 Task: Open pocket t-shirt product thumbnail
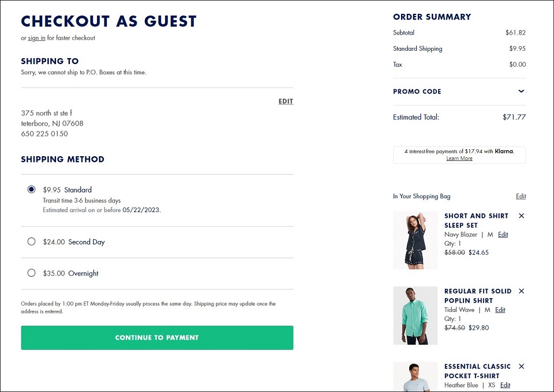[415, 376]
